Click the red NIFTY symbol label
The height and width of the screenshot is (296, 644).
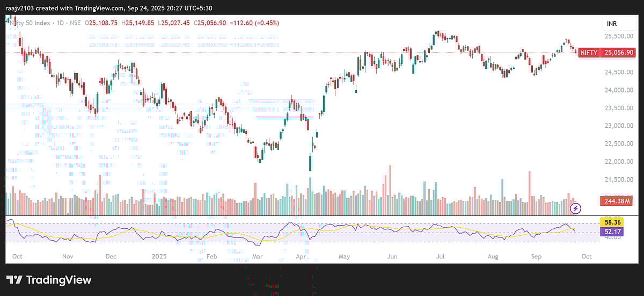[589, 52]
